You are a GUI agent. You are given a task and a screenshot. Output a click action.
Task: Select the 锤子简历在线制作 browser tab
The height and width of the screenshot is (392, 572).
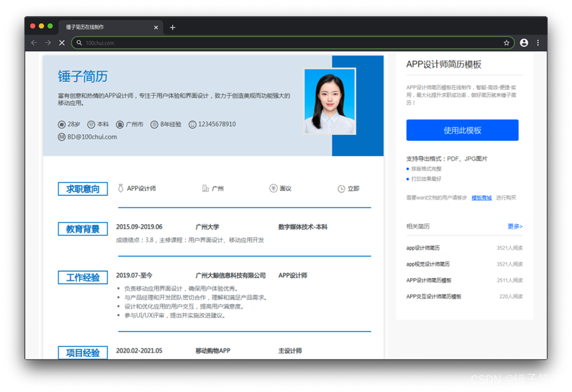coord(111,27)
